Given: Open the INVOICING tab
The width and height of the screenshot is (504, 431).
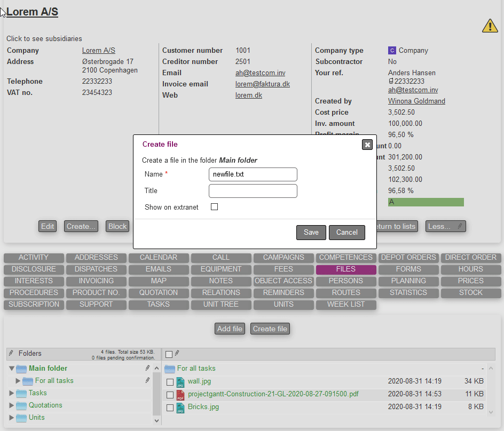Looking at the screenshot, I should pyautogui.click(x=96, y=281).
